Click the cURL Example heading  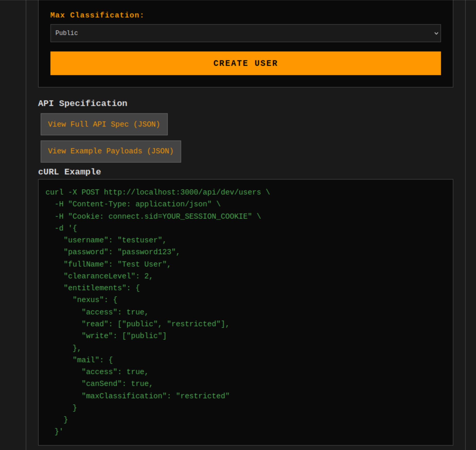coord(69,171)
